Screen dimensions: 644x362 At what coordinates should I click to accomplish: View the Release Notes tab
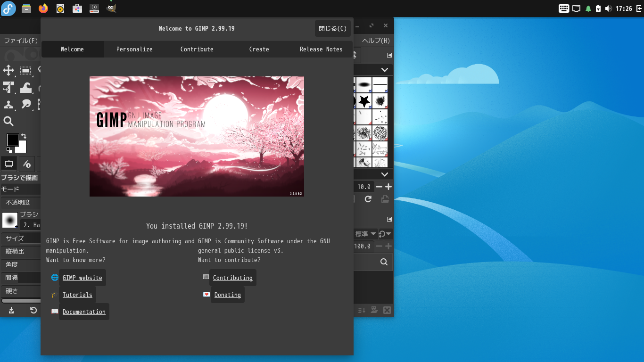(321, 49)
